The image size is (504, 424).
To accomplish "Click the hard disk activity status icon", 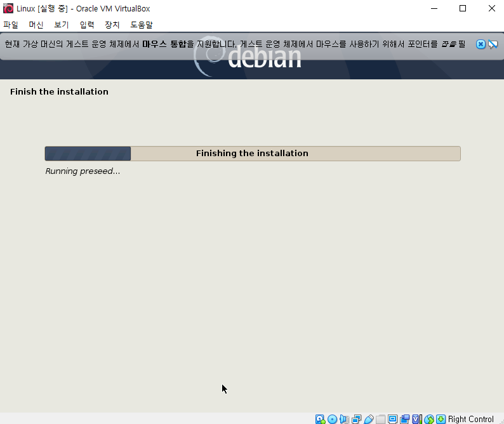I will point(321,419).
